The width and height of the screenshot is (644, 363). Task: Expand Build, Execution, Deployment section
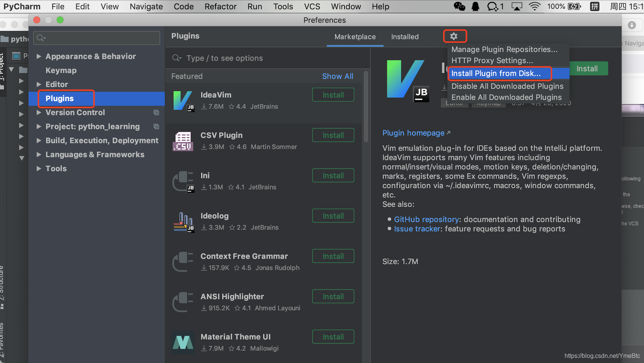coord(39,141)
